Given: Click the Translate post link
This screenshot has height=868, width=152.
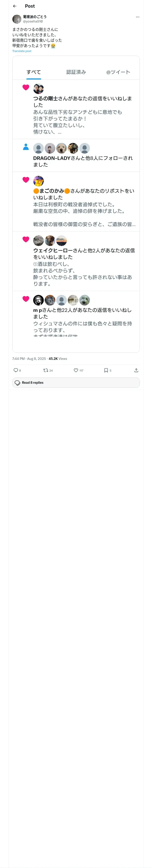Looking at the screenshot, I should 22,51.
